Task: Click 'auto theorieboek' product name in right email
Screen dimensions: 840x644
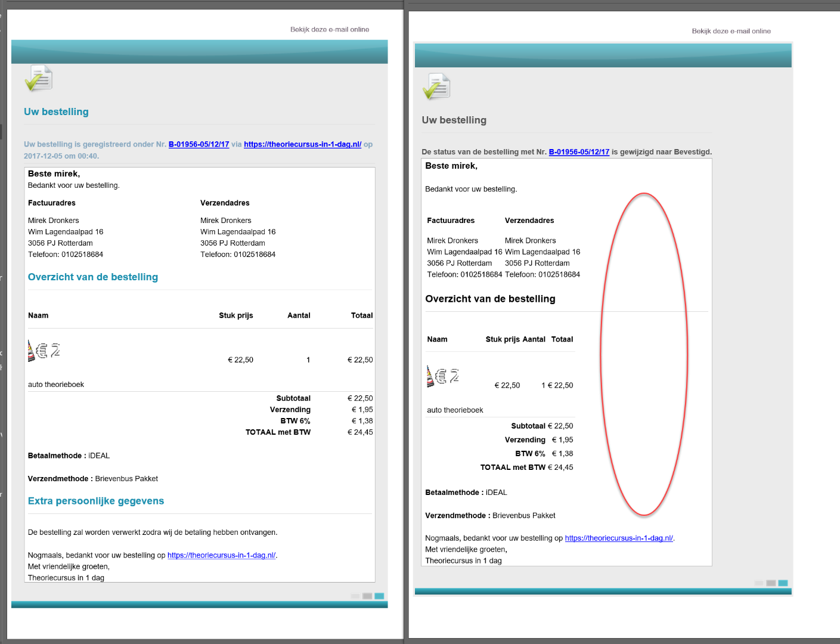Action: (x=455, y=410)
